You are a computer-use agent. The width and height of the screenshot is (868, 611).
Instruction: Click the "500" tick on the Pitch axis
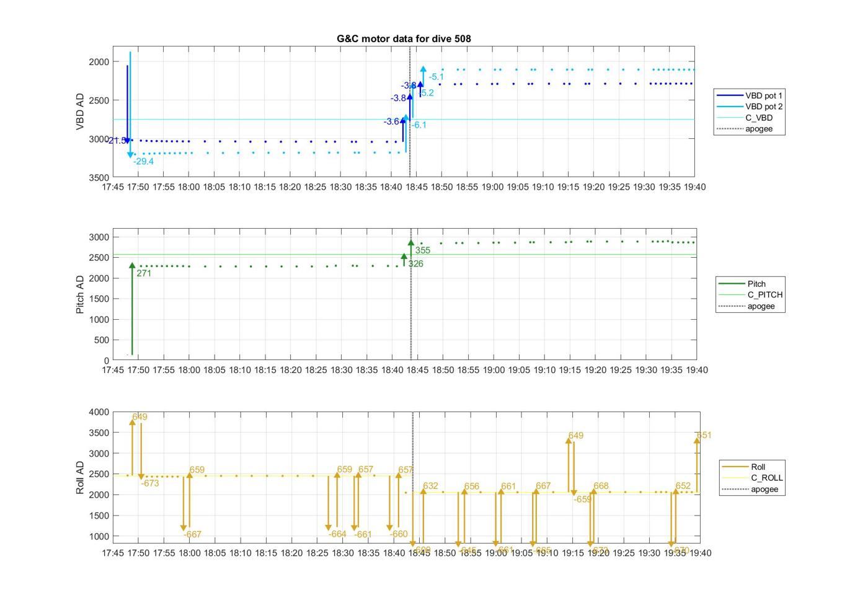pyautogui.click(x=102, y=340)
